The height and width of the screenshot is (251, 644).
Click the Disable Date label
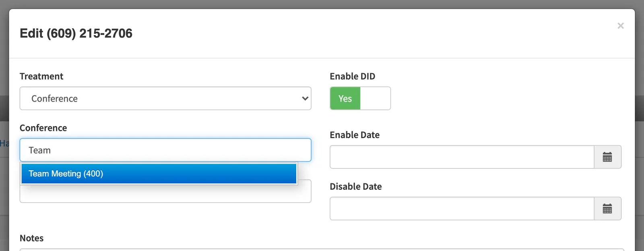pyautogui.click(x=356, y=187)
